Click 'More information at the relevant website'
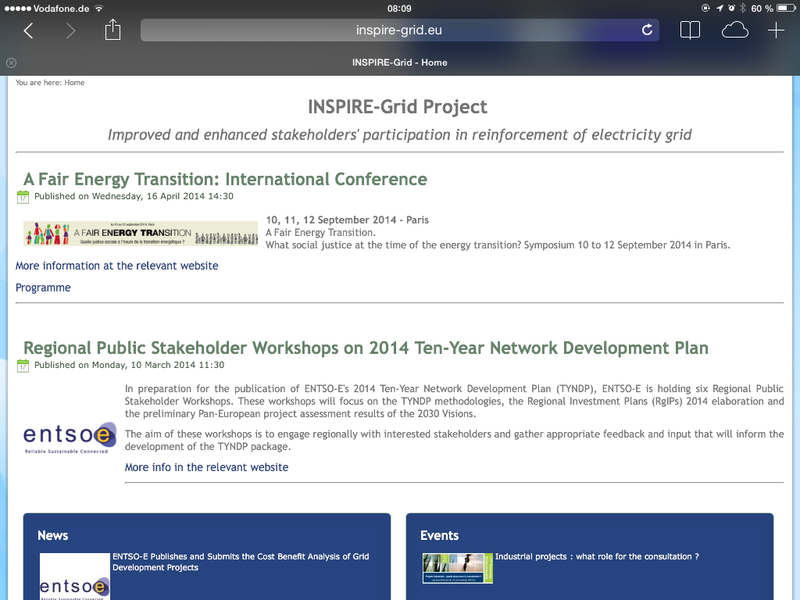 point(116,266)
